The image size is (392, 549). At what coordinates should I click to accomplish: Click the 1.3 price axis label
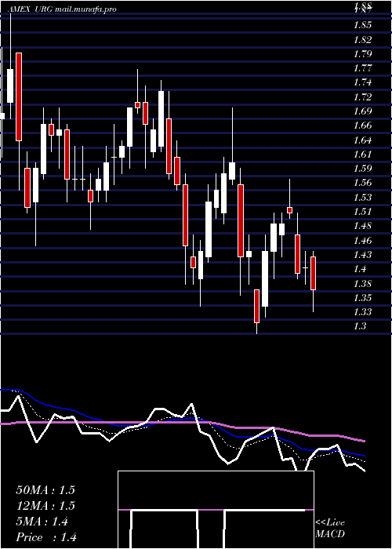[x=360, y=326]
